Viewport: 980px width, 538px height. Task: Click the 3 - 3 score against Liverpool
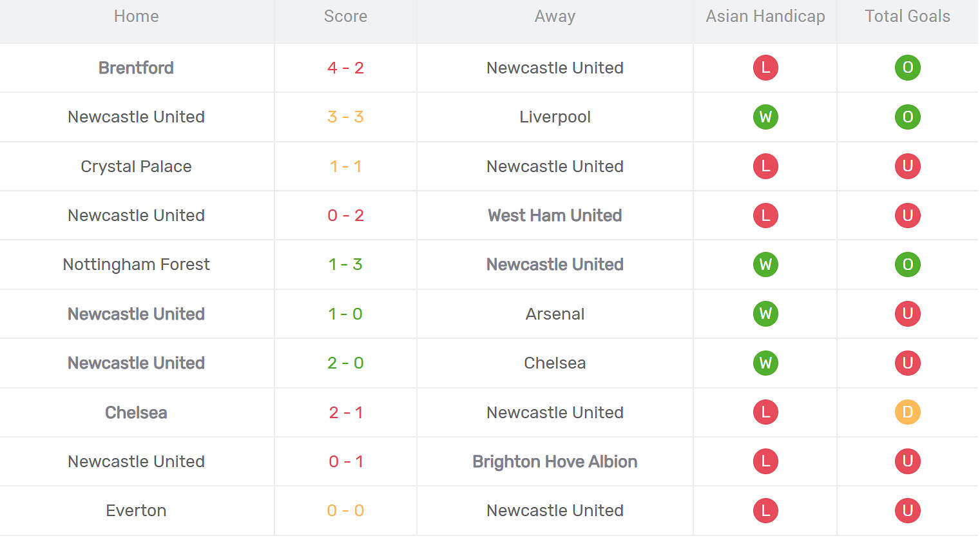tap(345, 117)
